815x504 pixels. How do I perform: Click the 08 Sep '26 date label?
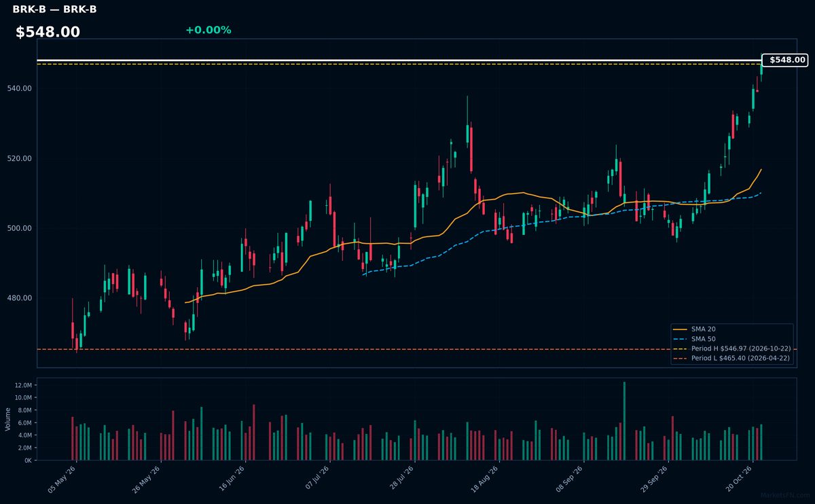click(x=569, y=480)
